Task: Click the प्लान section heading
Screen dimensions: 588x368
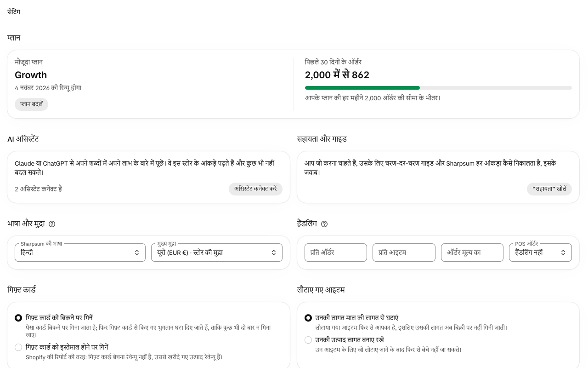Action: 14,38
